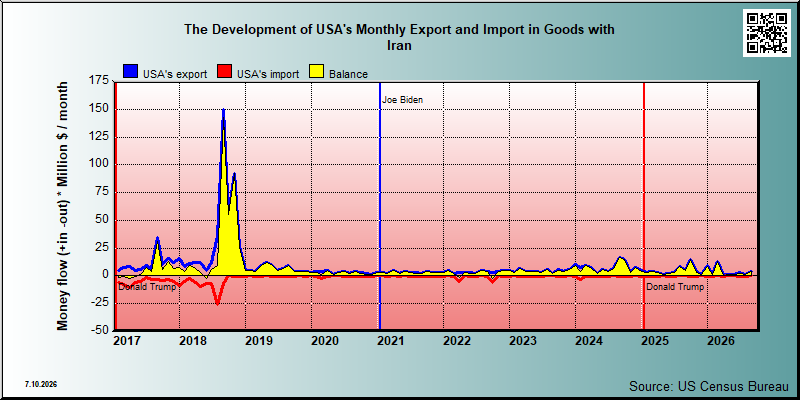Click the 2019 x-axis year label
The height and width of the screenshot is (400, 800).
tap(259, 340)
